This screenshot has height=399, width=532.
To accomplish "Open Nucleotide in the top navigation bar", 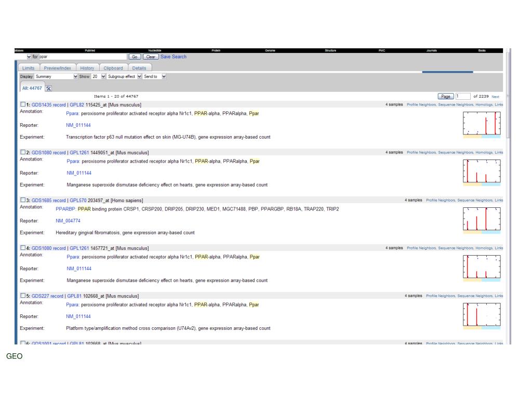I will pyautogui.click(x=155, y=50).
